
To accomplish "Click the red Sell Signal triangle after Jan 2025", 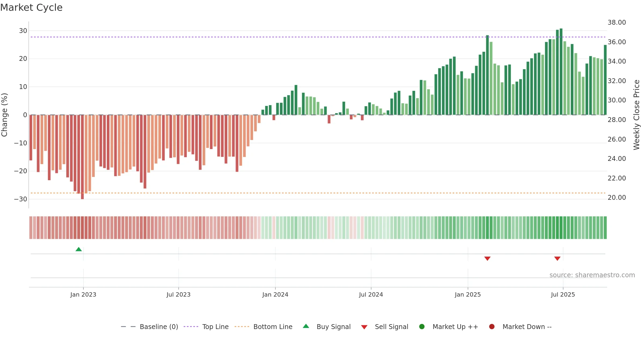I will [x=487, y=258].
